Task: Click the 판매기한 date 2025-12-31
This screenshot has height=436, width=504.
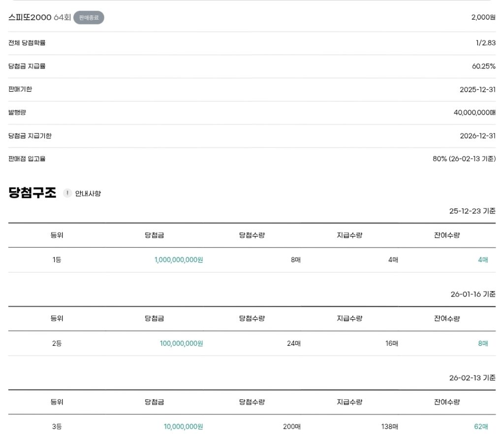Action: (x=477, y=89)
